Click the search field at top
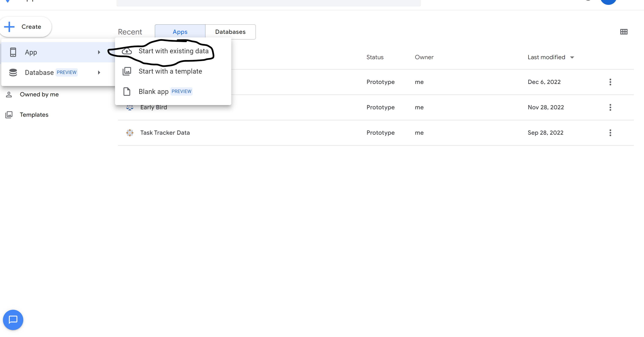The height and width of the screenshot is (337, 644). pos(269,3)
